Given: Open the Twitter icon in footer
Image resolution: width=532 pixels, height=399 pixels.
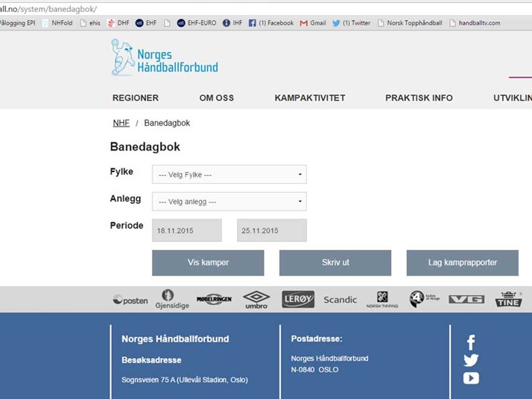Looking at the screenshot, I should [x=471, y=360].
